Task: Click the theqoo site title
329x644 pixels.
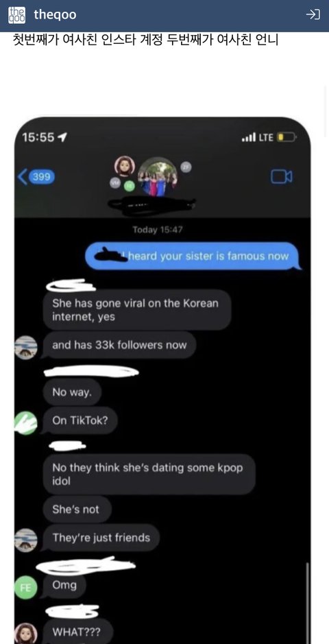Action: [x=55, y=15]
